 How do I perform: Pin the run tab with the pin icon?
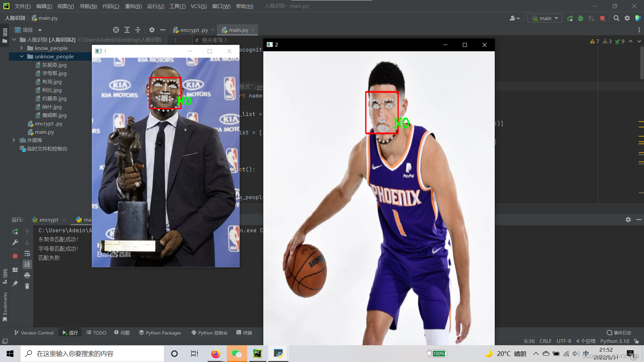[x=15, y=284]
